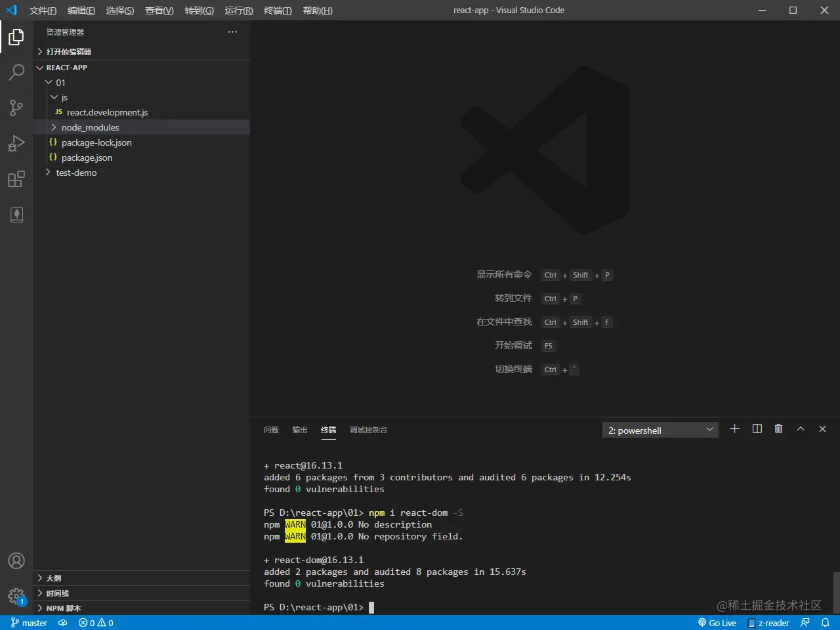Close the terminal panel

point(822,429)
